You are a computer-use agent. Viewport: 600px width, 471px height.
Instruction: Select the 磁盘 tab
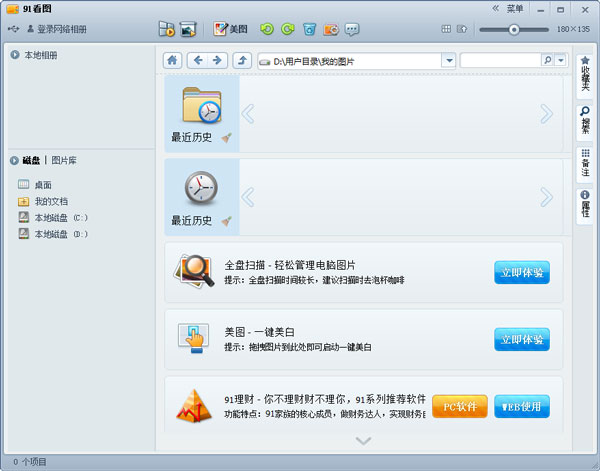pyautogui.click(x=31, y=160)
